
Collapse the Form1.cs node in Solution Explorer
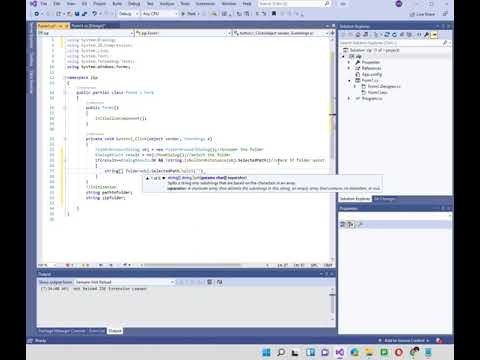pyautogui.click(x=349, y=80)
